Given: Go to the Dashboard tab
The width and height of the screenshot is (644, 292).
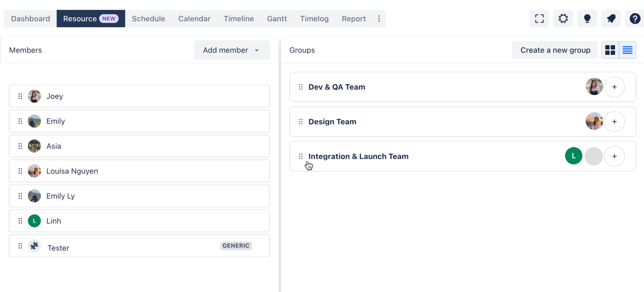Looking at the screenshot, I should [x=31, y=19].
